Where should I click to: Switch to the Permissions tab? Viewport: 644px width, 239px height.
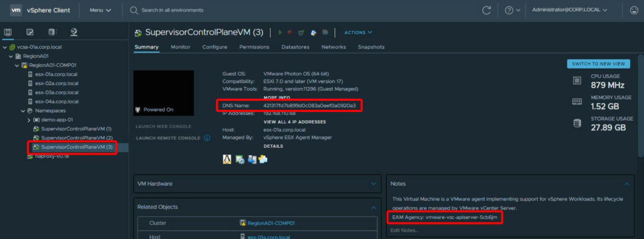pyautogui.click(x=254, y=47)
